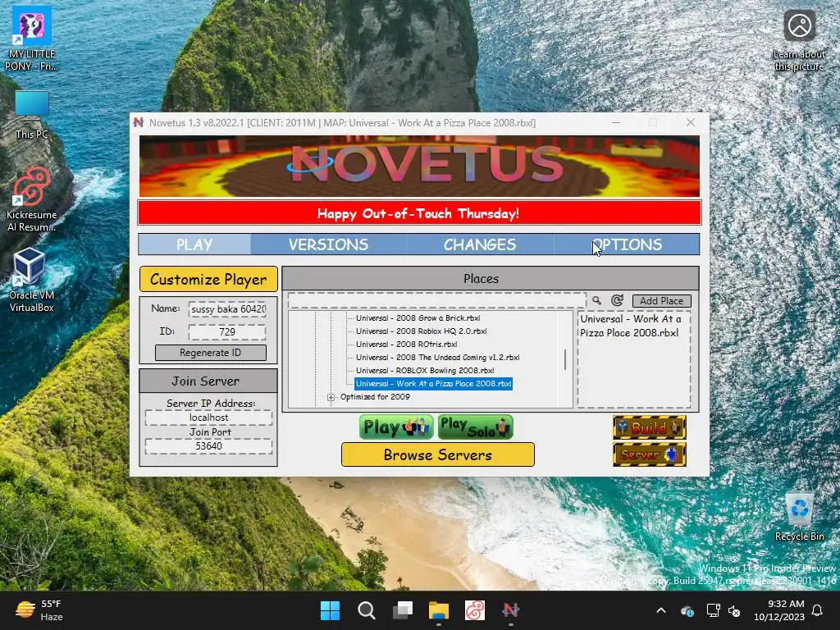This screenshot has width=840, height=630.
Task: Click the Happy Out-of-Touch Thursday banner
Action: pyautogui.click(x=419, y=213)
